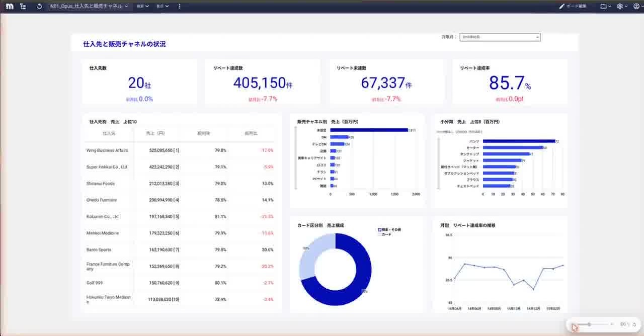Select the Wing Business Affairs row
Screen dimensions: 644x336
click(180, 150)
